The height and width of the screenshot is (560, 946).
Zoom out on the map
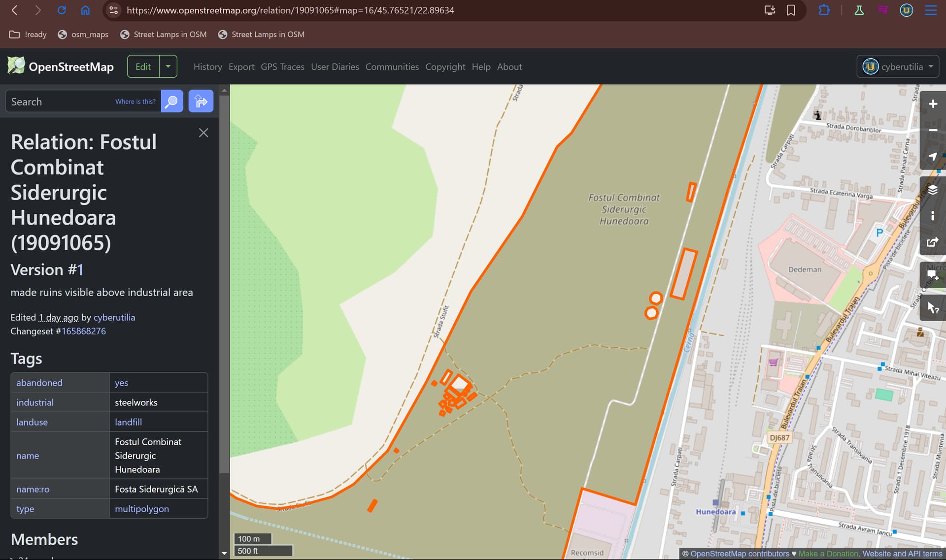[933, 131]
